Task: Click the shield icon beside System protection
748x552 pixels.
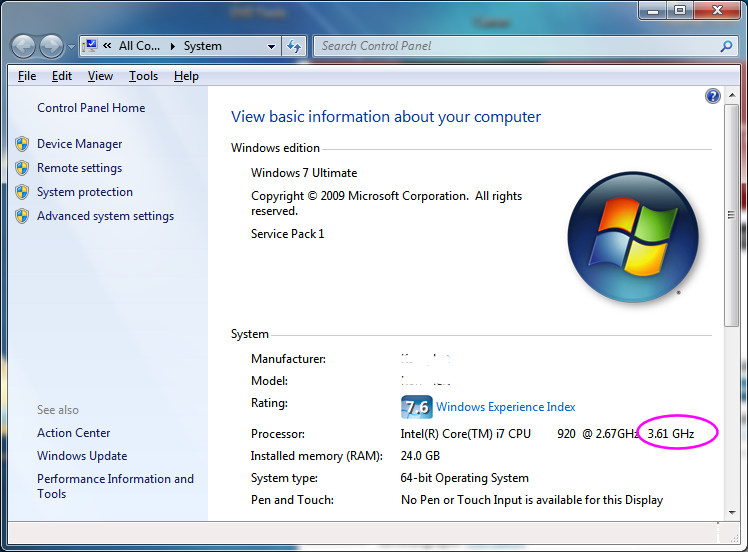Action: 22,192
